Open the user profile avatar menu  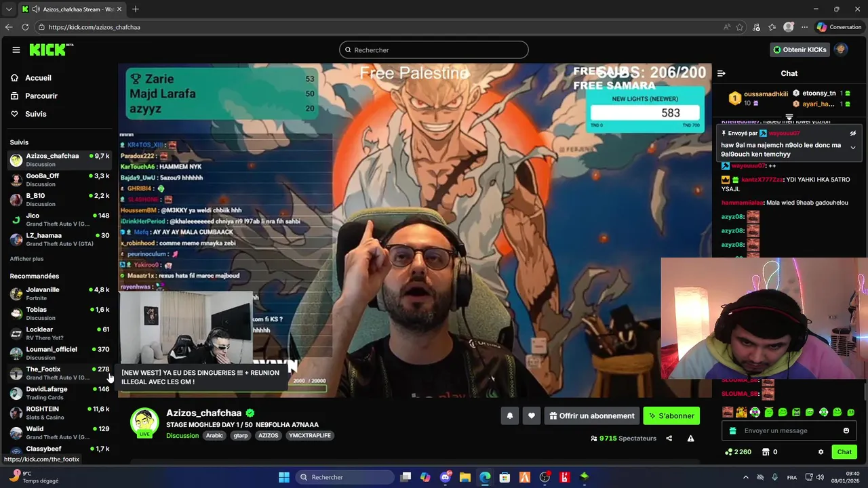[841, 49]
